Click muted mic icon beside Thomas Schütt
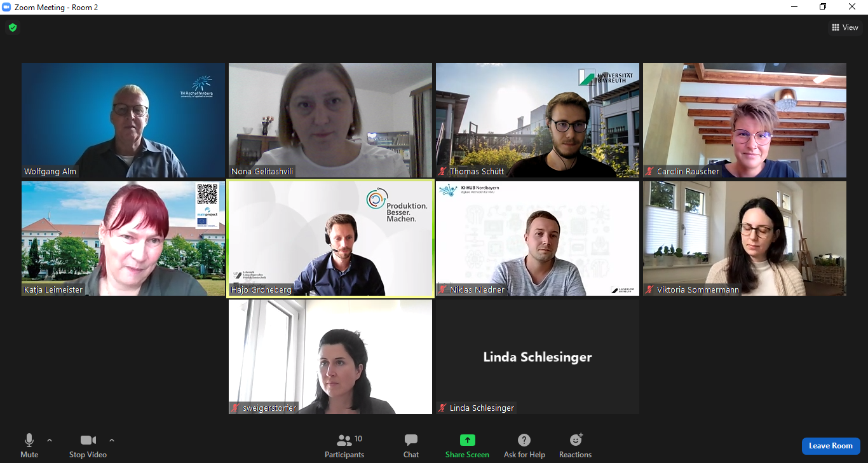 pyautogui.click(x=442, y=172)
